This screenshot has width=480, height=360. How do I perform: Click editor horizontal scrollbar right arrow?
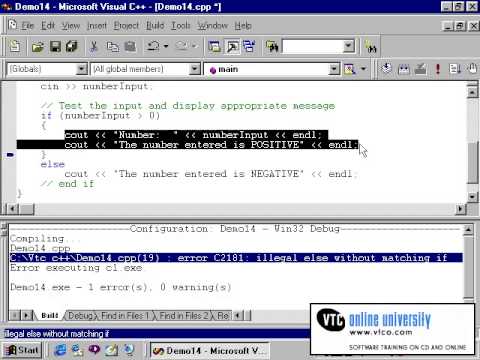[x=460, y=209]
